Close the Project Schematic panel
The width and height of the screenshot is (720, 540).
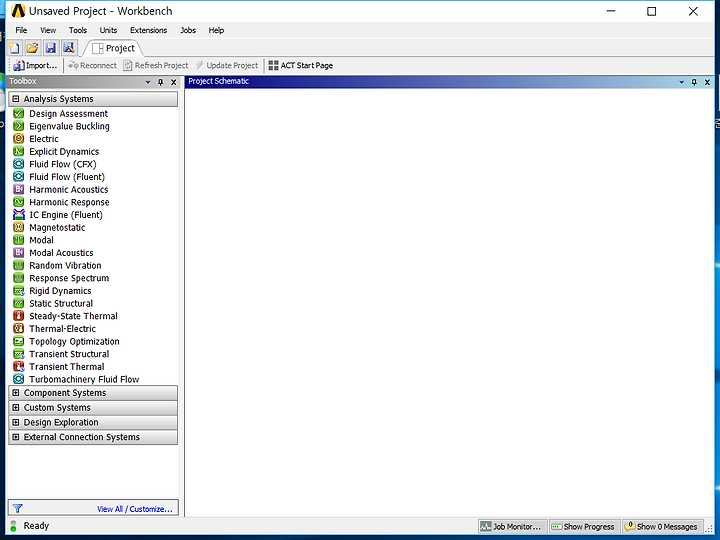[707, 82]
